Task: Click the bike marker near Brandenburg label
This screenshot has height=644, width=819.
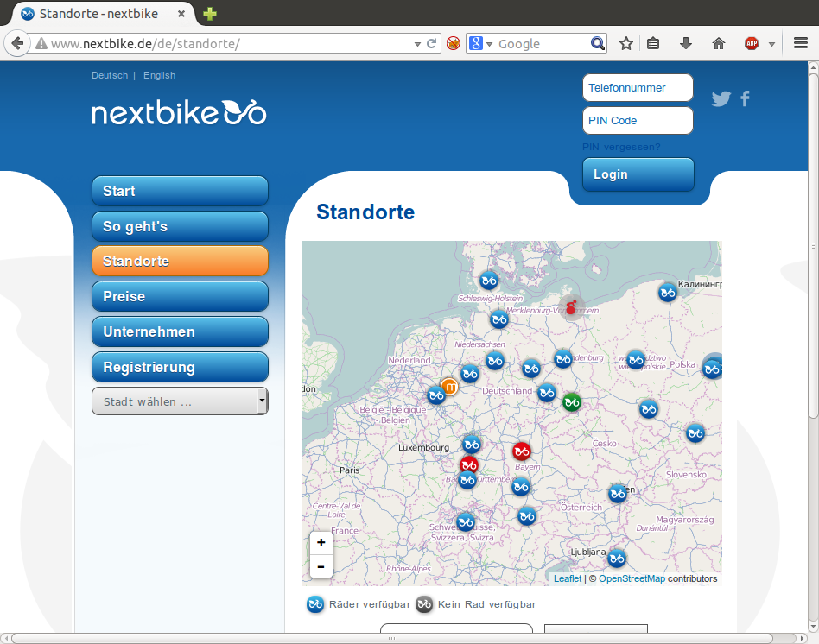Action: coord(563,359)
